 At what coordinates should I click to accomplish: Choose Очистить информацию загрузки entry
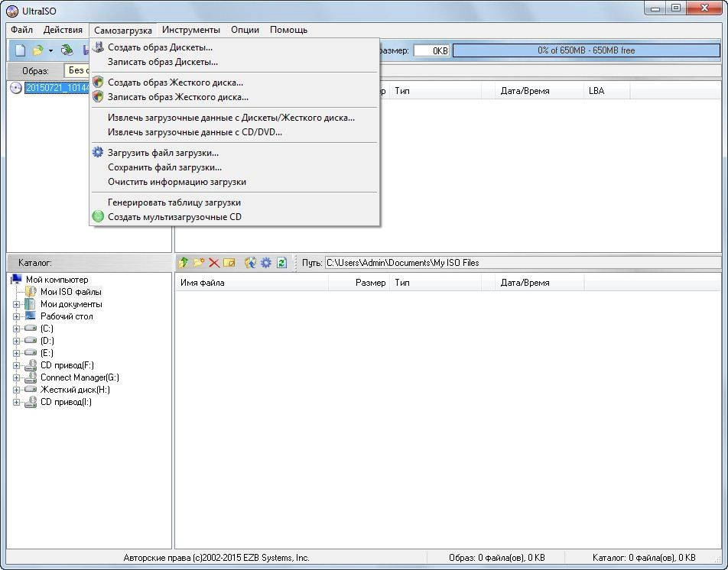[x=235, y=182]
